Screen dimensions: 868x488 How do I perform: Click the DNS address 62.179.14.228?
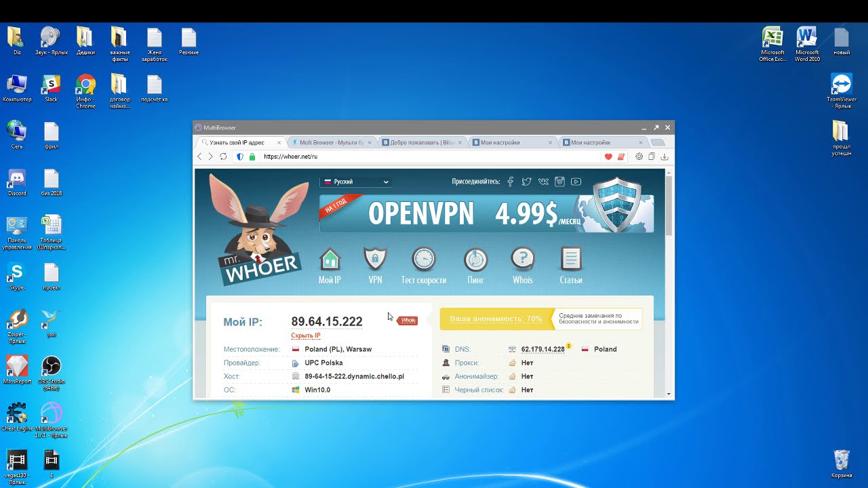click(x=542, y=349)
